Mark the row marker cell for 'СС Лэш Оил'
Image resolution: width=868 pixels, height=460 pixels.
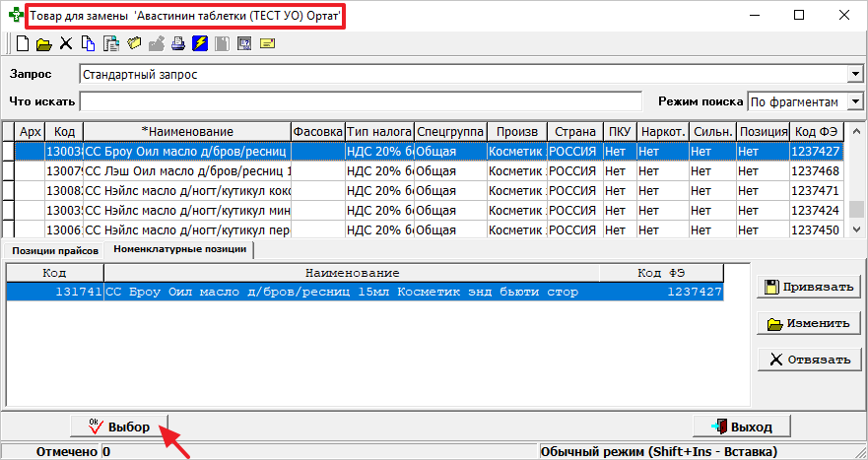coord(8,171)
